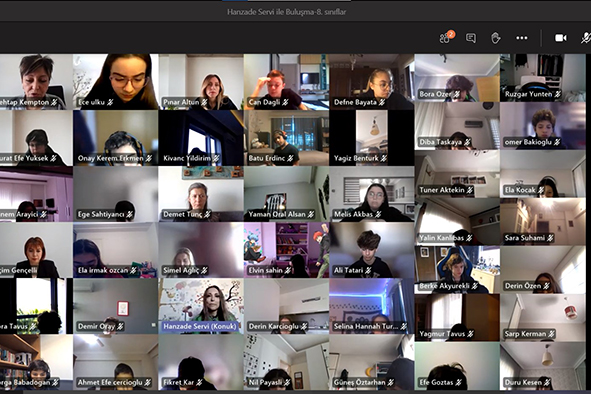Image resolution: width=591 pixels, height=394 pixels.
Task: Click the raise hand icon
Action: [x=496, y=38]
